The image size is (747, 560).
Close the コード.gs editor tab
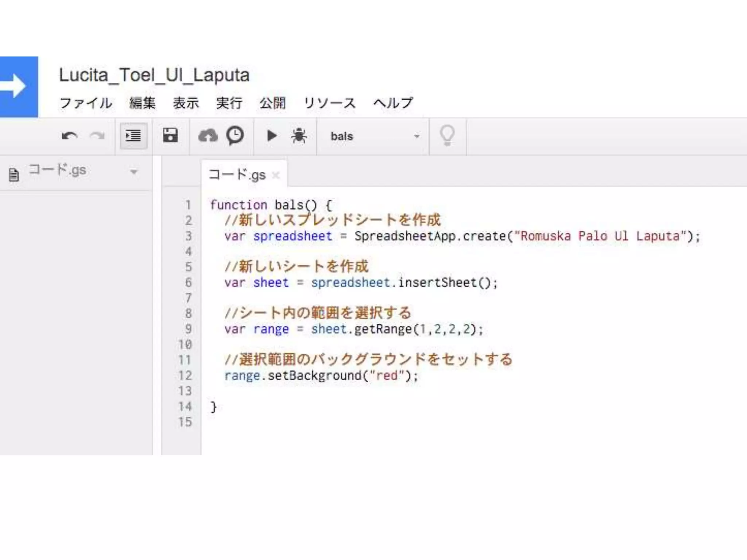(x=276, y=175)
